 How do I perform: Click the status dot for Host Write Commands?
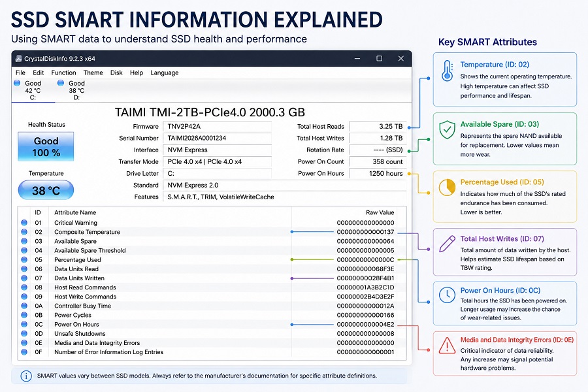click(x=24, y=297)
